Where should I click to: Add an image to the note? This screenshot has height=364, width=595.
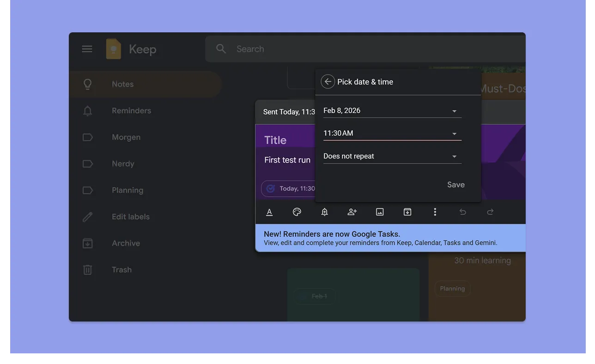pos(380,212)
